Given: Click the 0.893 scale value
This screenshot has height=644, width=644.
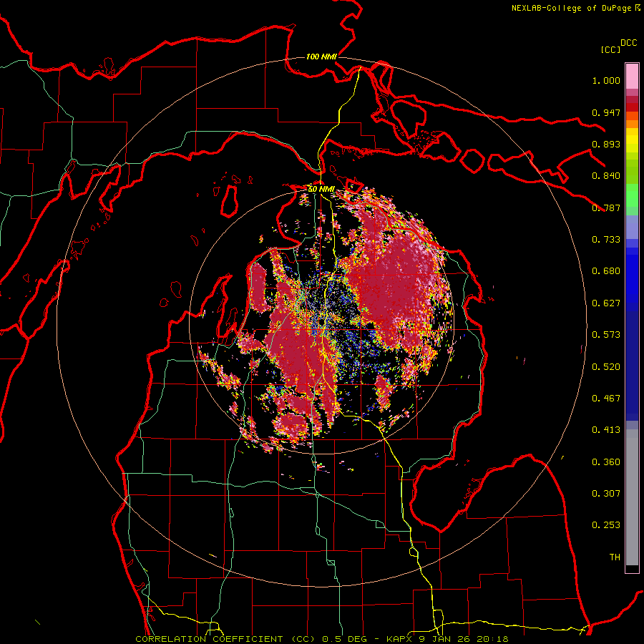Looking at the screenshot, I should click(x=606, y=144).
